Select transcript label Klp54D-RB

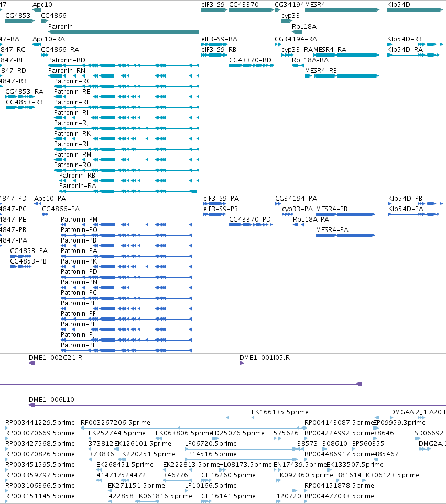point(405,39)
